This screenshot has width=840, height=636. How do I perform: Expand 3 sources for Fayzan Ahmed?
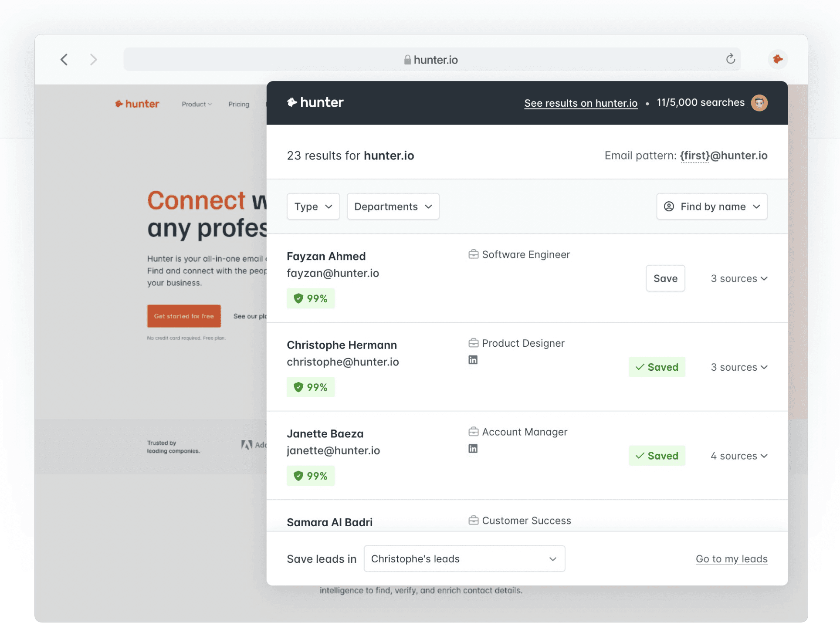point(739,279)
